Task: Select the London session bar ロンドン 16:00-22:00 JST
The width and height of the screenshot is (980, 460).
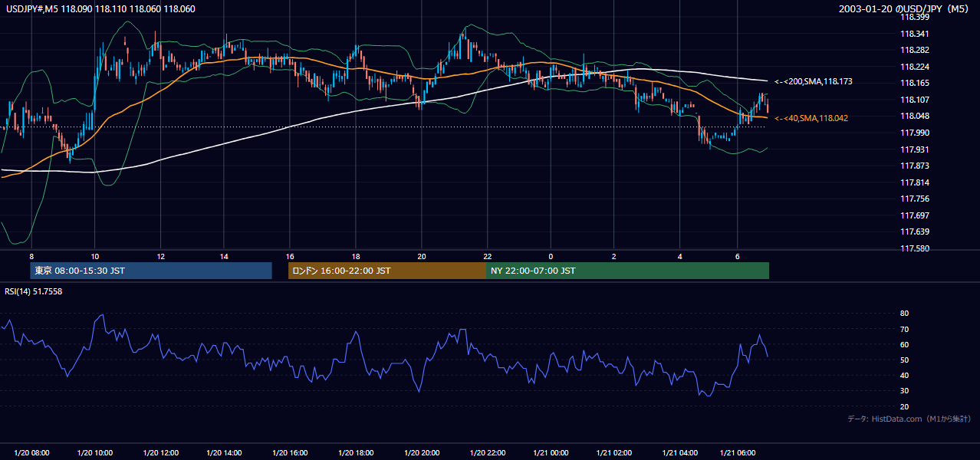Action: click(x=387, y=271)
